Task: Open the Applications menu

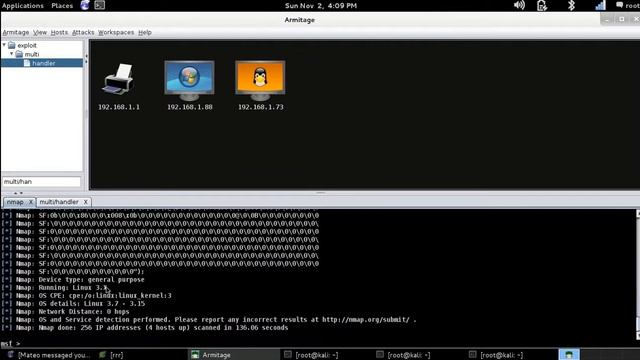Action: tap(22, 5)
